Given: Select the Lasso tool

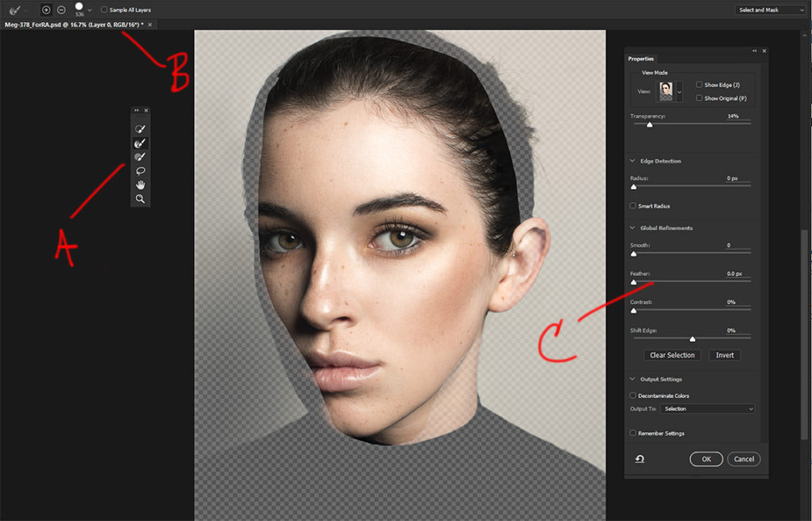Looking at the screenshot, I should (140, 171).
